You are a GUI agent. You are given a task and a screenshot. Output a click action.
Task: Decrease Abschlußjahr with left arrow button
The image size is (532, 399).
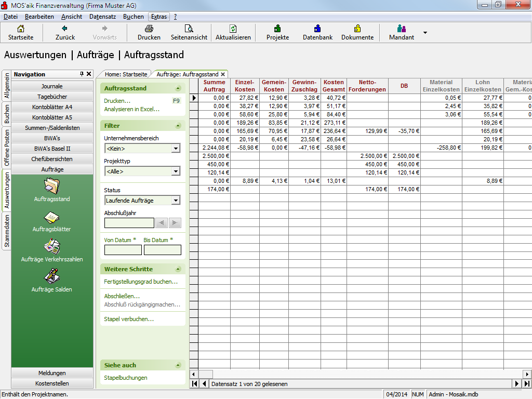pos(162,222)
